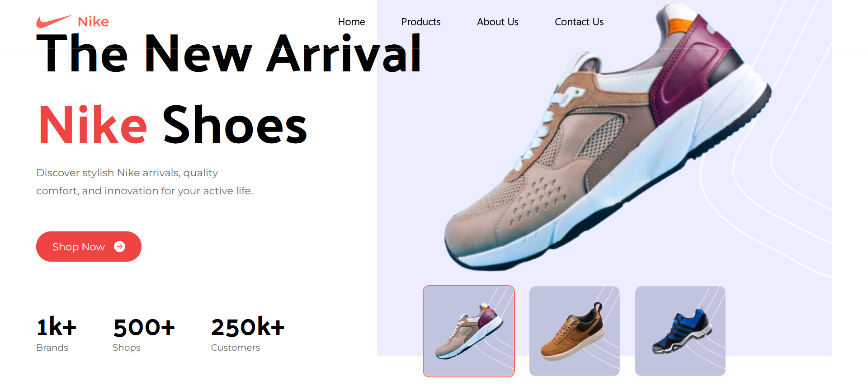Click the arrow icon inside Shop Now
Screen dimensions: 868x390
point(119,246)
